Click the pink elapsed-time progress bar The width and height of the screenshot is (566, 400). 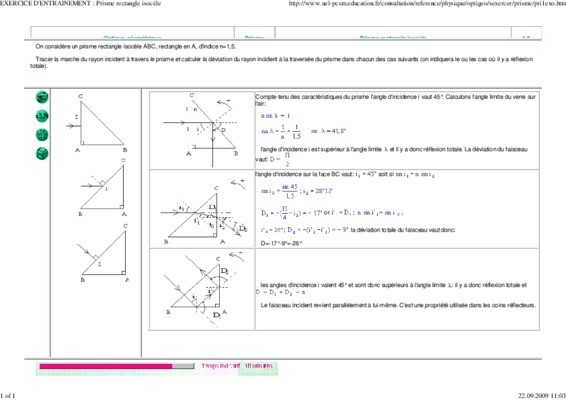pyautogui.click(x=106, y=366)
